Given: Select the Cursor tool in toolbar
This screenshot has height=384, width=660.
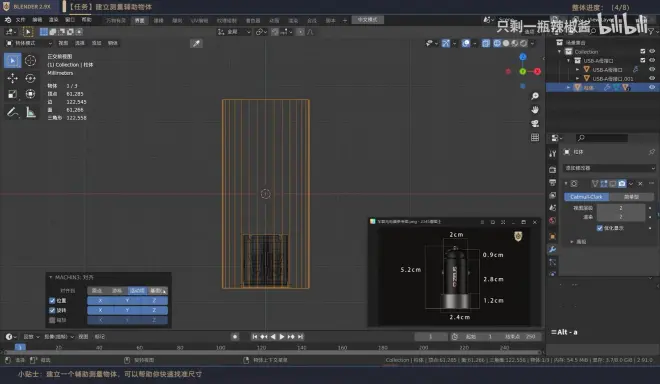Looking at the screenshot, I should click(x=30, y=61).
